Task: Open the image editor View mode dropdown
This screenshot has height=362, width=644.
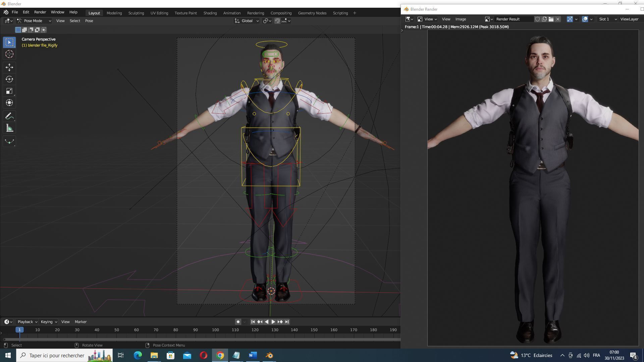Action: [427, 19]
